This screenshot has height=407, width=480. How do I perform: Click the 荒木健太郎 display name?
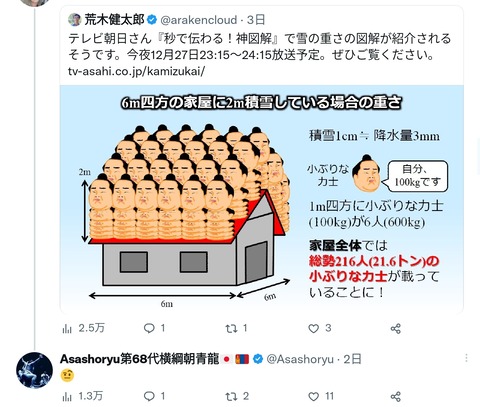coord(114,20)
